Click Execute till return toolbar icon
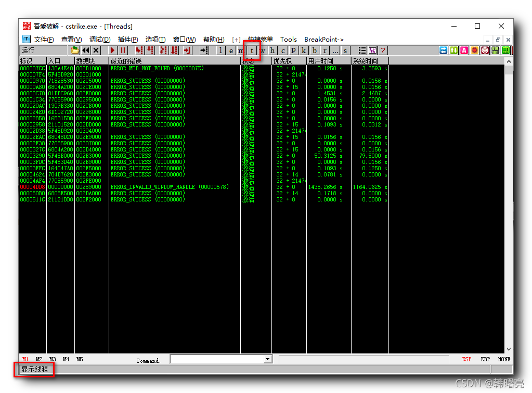This screenshot has height=393, width=532. [187, 50]
